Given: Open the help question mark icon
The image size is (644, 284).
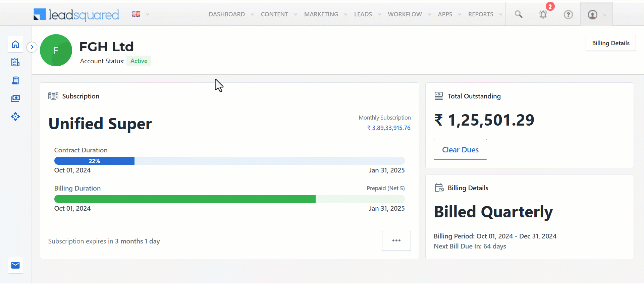Looking at the screenshot, I should pos(568,14).
